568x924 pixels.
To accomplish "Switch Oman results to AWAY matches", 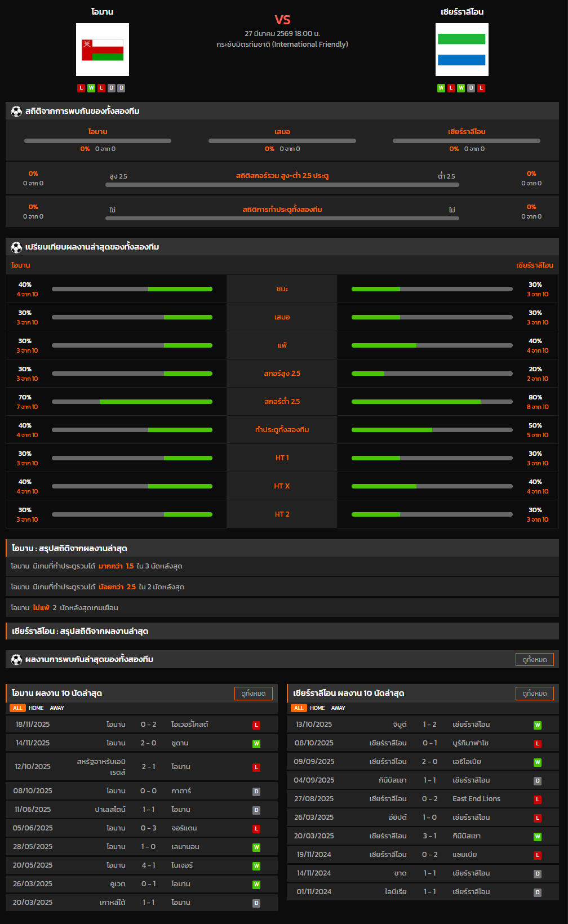I will 57,708.
